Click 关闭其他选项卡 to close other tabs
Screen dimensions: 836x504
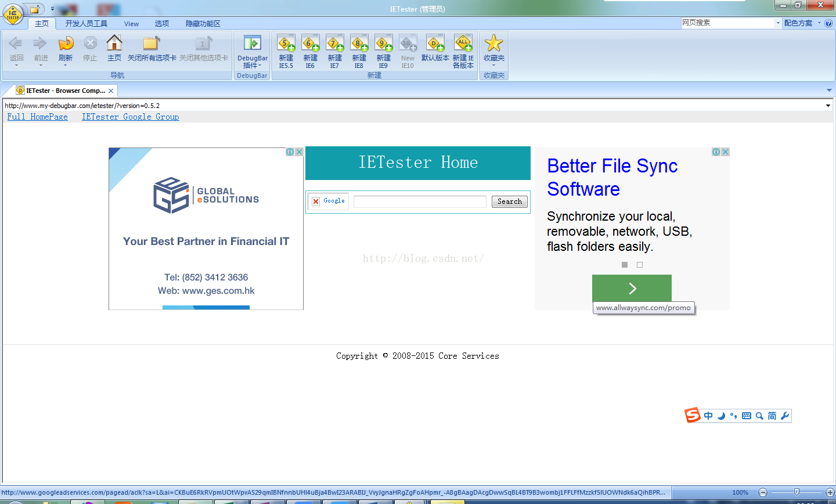(x=203, y=49)
